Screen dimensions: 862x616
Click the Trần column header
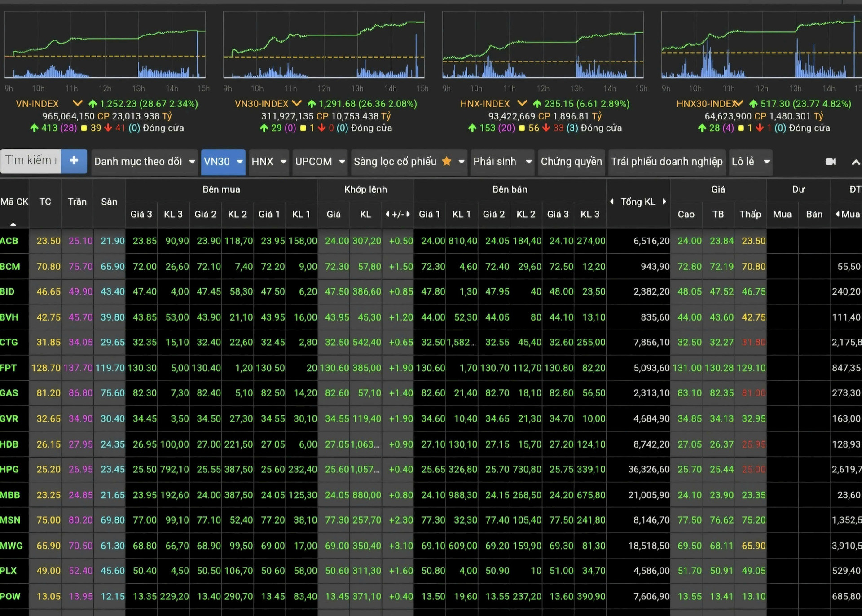pyautogui.click(x=77, y=202)
